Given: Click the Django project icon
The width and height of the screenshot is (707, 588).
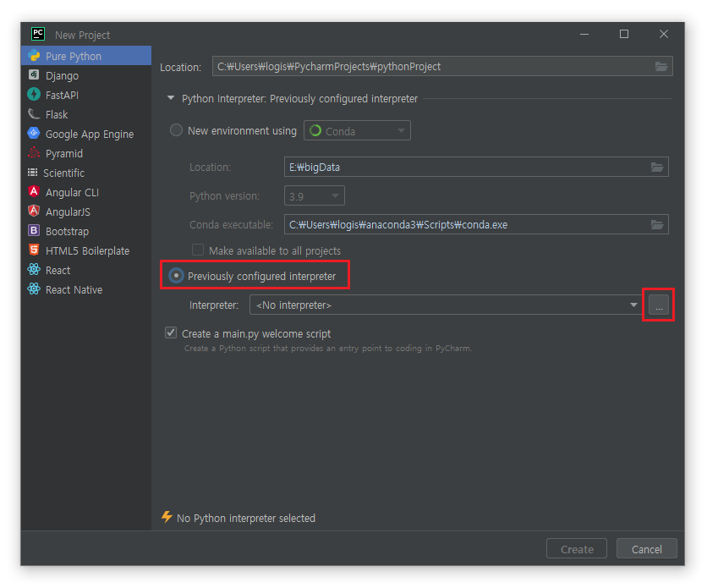Looking at the screenshot, I should pos(34,74).
